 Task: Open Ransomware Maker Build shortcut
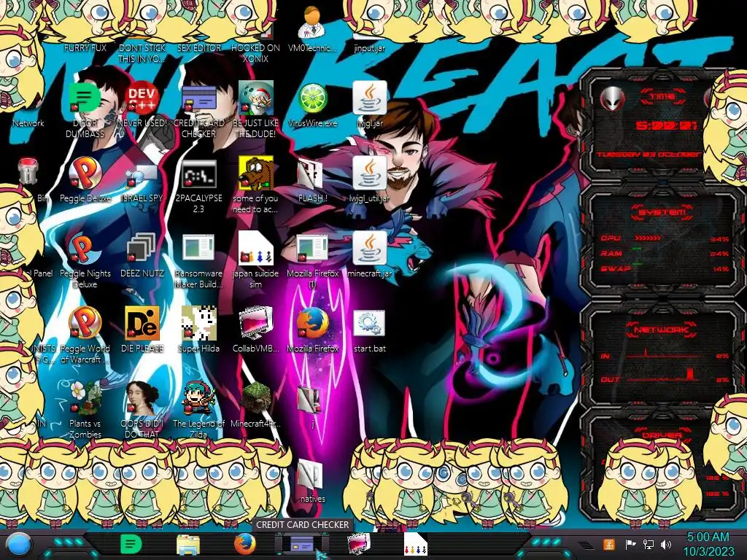[x=198, y=260]
